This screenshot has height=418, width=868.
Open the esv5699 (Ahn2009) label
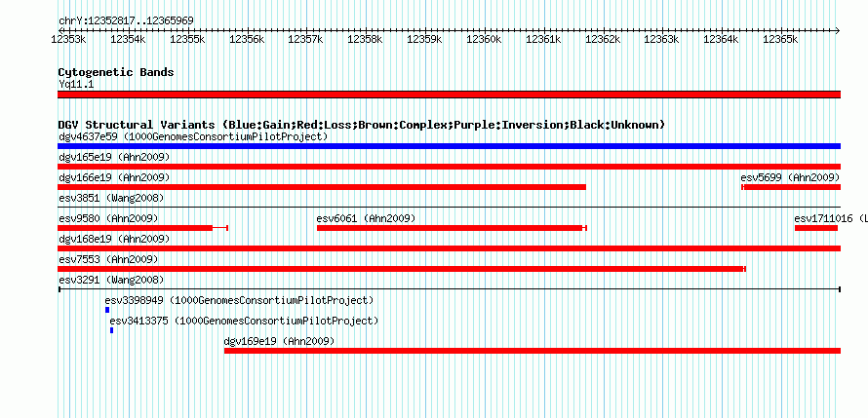(791, 177)
